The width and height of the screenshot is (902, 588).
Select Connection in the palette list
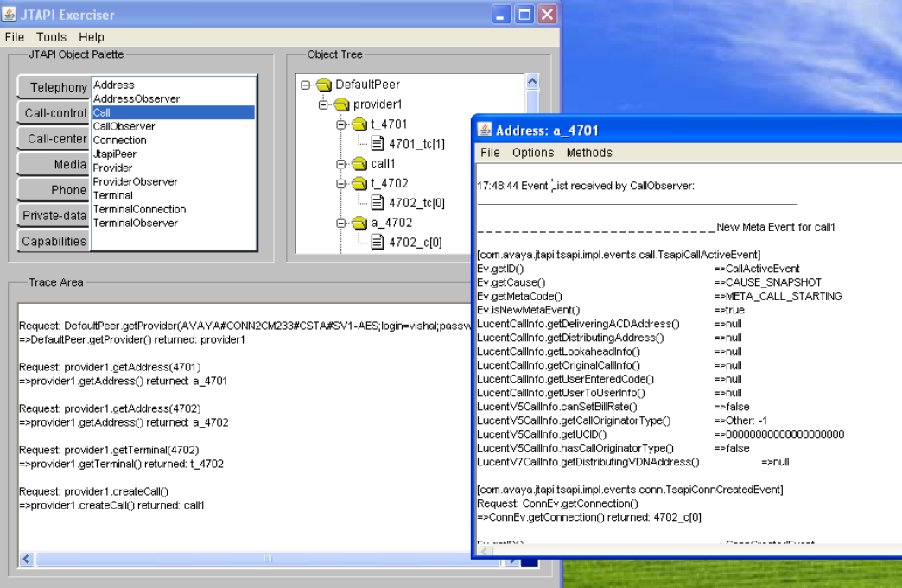click(x=173, y=140)
